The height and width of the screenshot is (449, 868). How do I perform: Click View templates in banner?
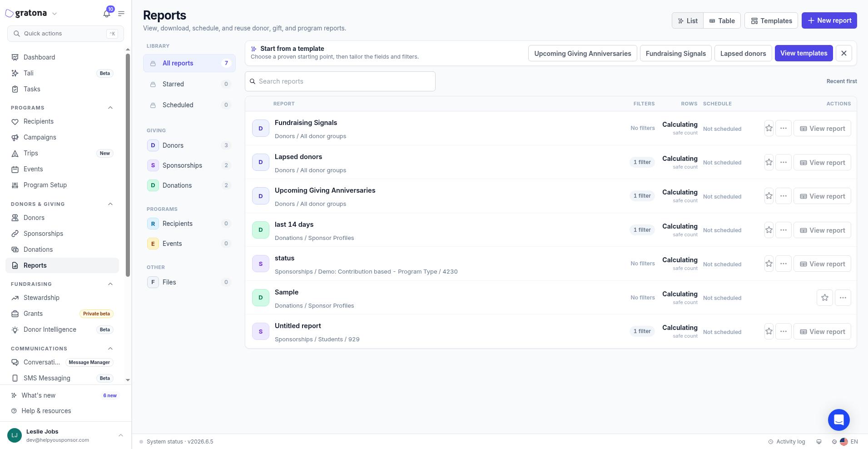click(x=804, y=53)
